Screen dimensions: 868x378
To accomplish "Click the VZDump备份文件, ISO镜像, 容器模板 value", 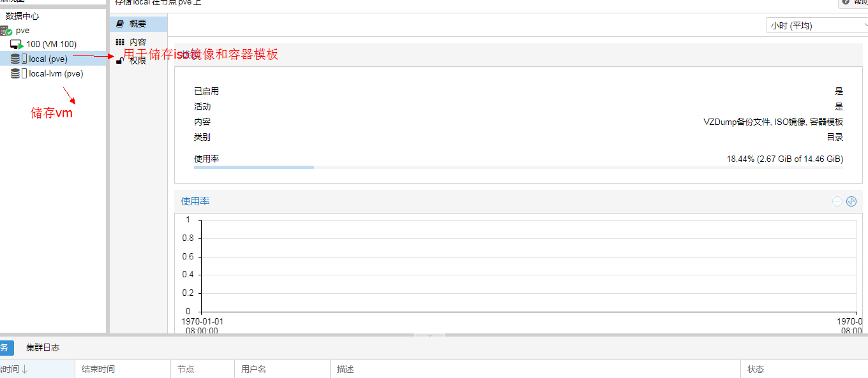I will (x=774, y=122).
